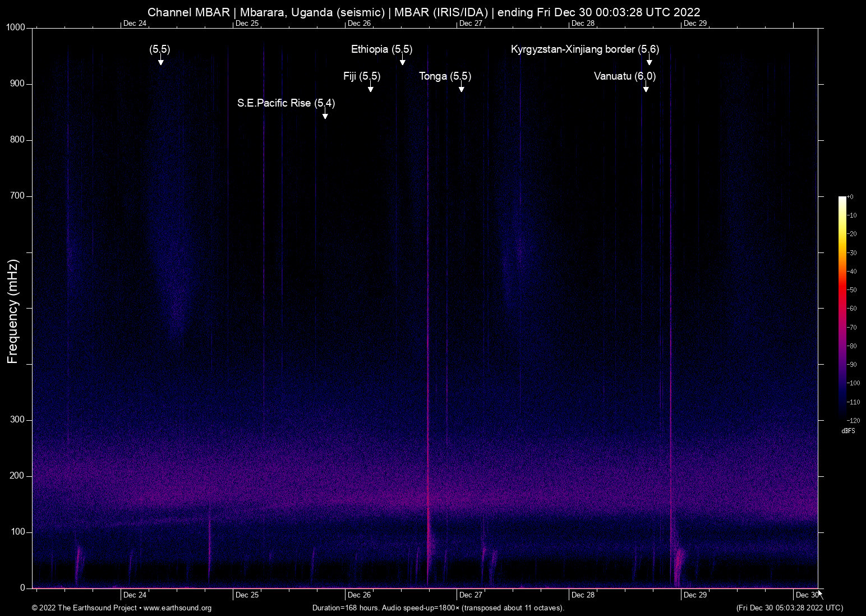The height and width of the screenshot is (616, 866).
Task: Click the dBFS color scale bar
Action: tap(842, 307)
